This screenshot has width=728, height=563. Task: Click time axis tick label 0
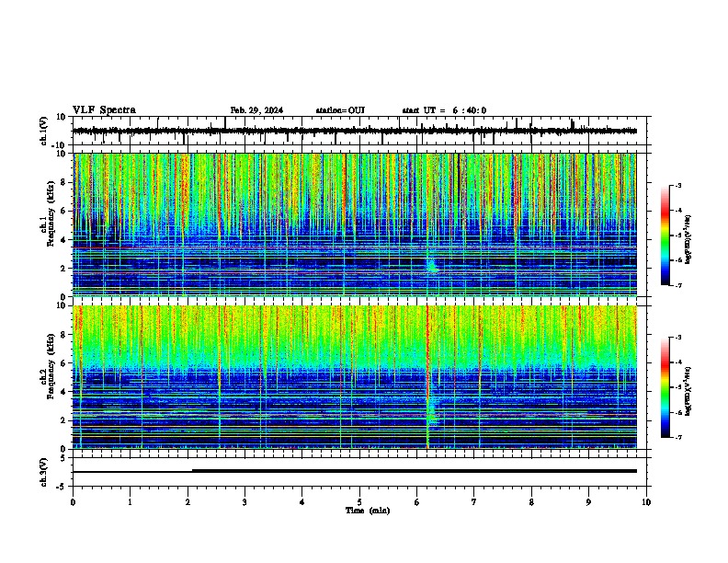[73, 502]
